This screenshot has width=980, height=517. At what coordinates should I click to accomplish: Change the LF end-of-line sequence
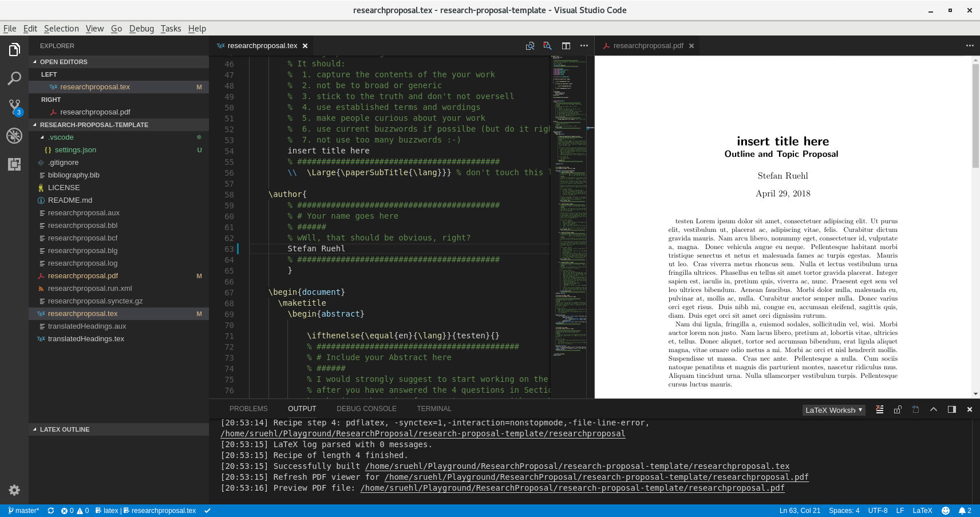(x=900, y=511)
